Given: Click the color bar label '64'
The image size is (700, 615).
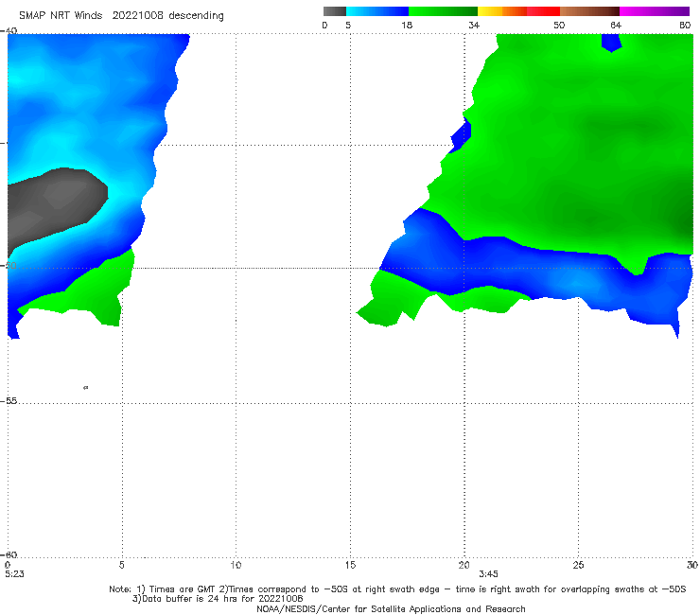Looking at the screenshot, I should [616, 26].
